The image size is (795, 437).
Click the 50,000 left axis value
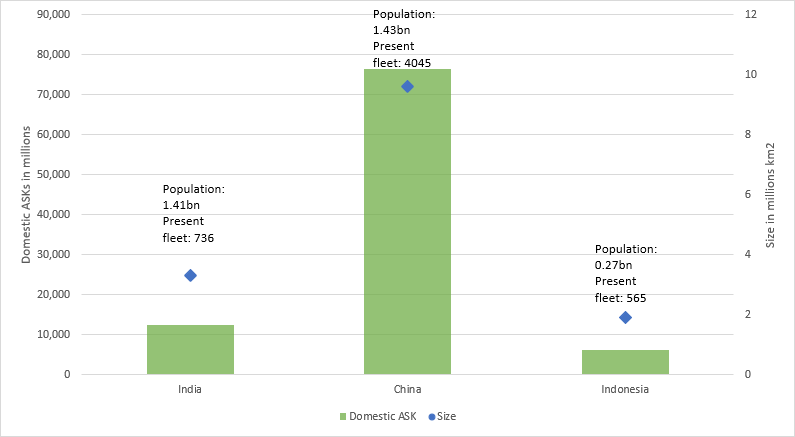54,174
